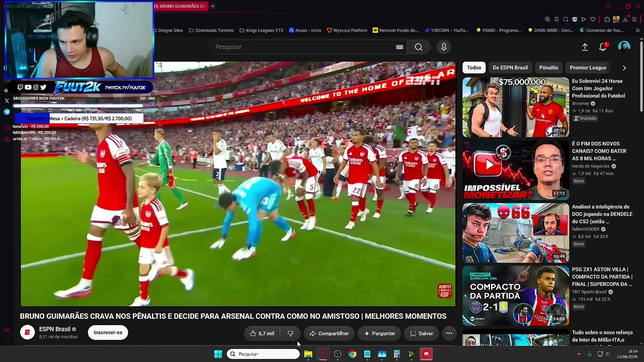Open the YouTube account avatar menu

click(x=624, y=47)
